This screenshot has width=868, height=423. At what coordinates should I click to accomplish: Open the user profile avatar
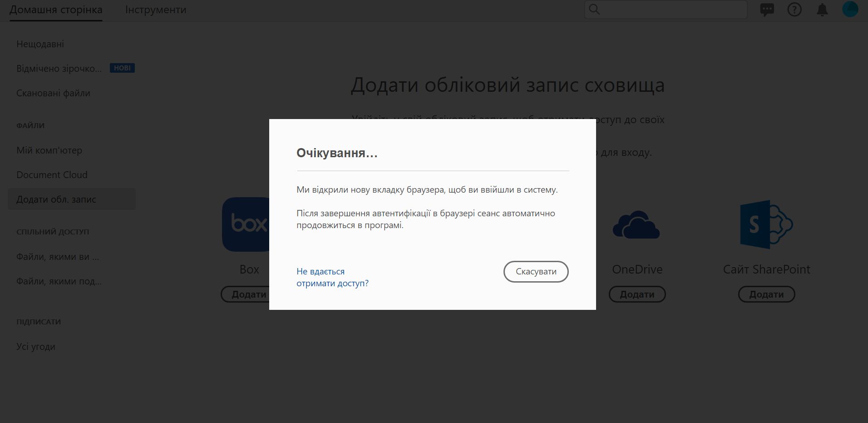point(850,9)
